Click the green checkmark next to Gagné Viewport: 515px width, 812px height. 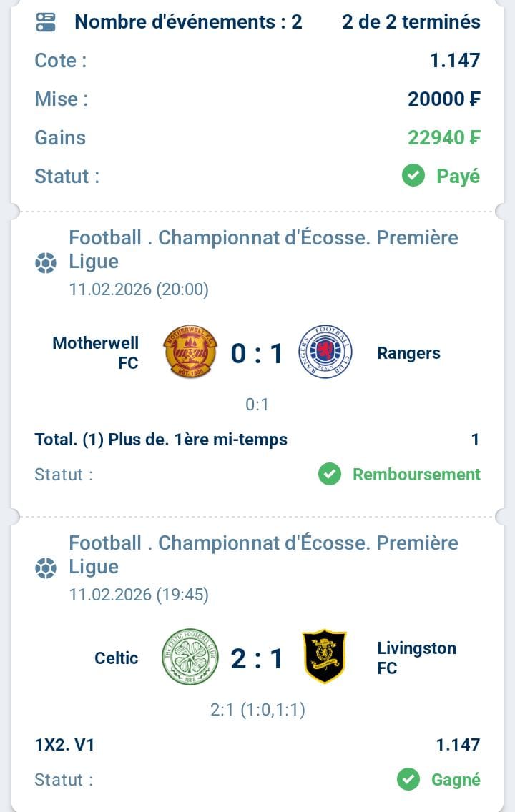[408, 779]
